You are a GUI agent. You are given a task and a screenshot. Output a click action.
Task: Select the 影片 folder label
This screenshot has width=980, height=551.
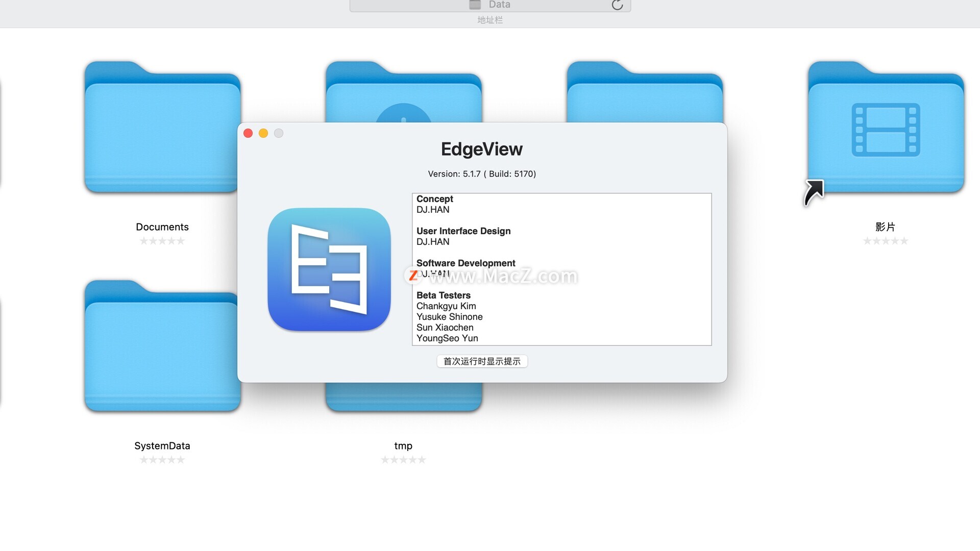coord(886,227)
